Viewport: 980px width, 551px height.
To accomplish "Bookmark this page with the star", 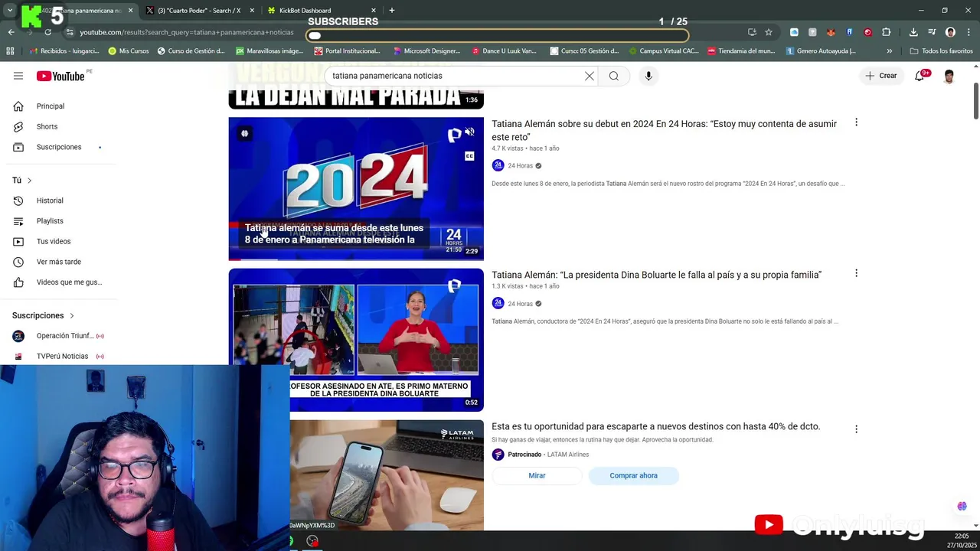I will (769, 32).
